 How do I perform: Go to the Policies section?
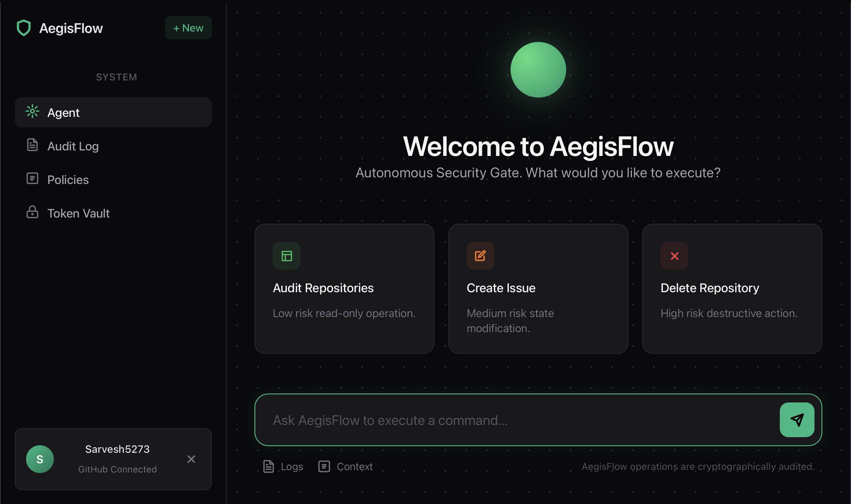(x=68, y=180)
